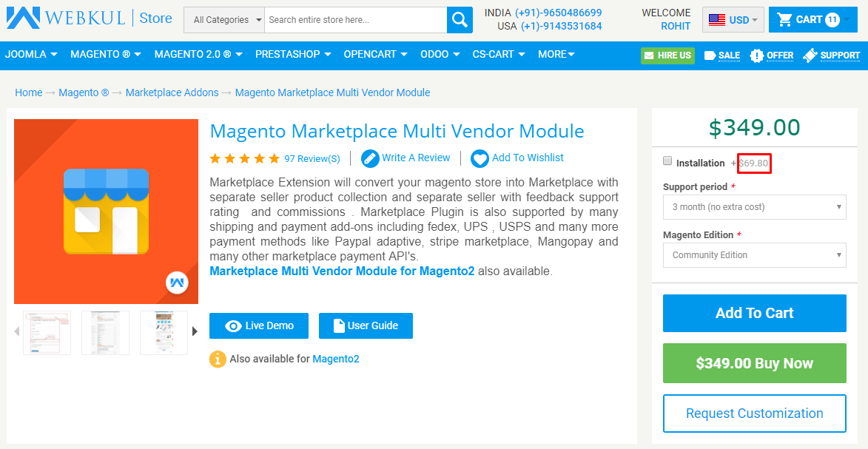Open the PRESTASHOP menu
The height and width of the screenshot is (449, 868).
tap(293, 54)
